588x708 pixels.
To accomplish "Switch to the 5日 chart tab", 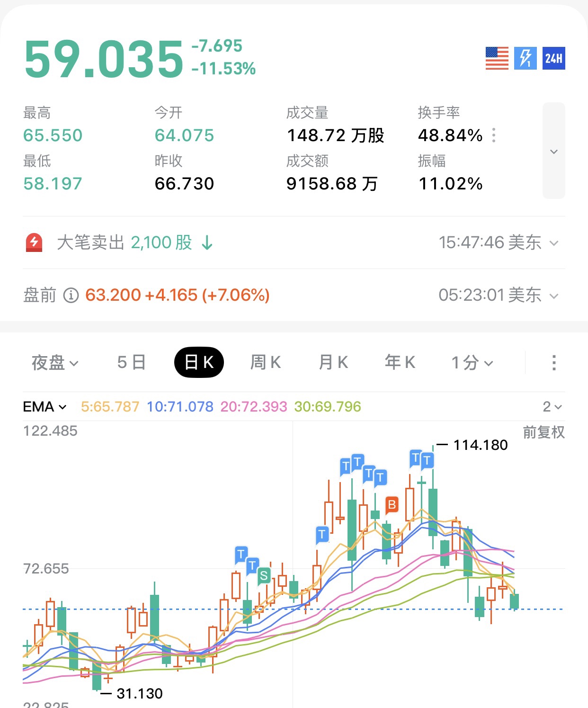I will click(x=131, y=363).
